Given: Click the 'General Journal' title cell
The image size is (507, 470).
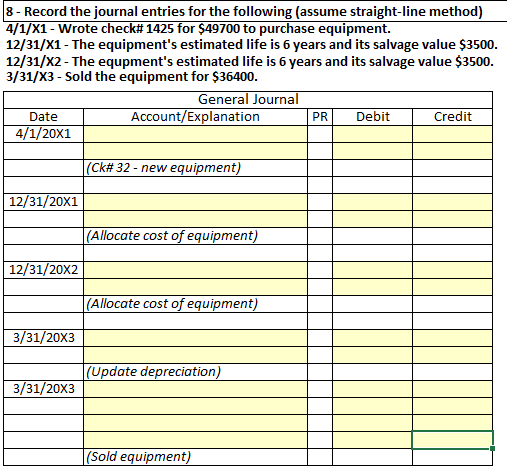Looking at the screenshot, I should 248,100.
